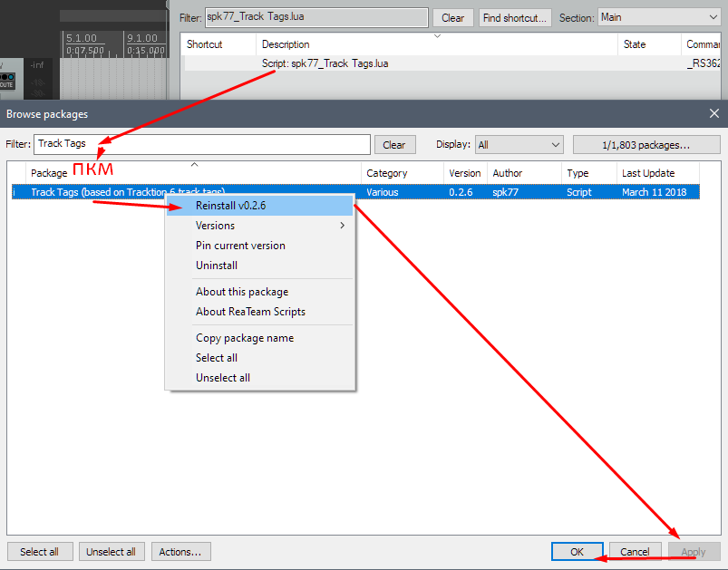Image resolution: width=728 pixels, height=570 pixels.
Task: Select Reinstall v0.2.6 in context menu
Action: click(x=260, y=206)
